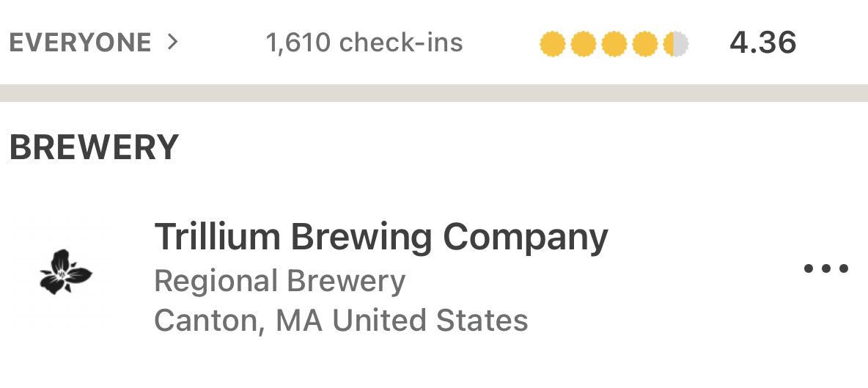Click the first yellow rating cap
868x388 pixels.
click(x=552, y=44)
